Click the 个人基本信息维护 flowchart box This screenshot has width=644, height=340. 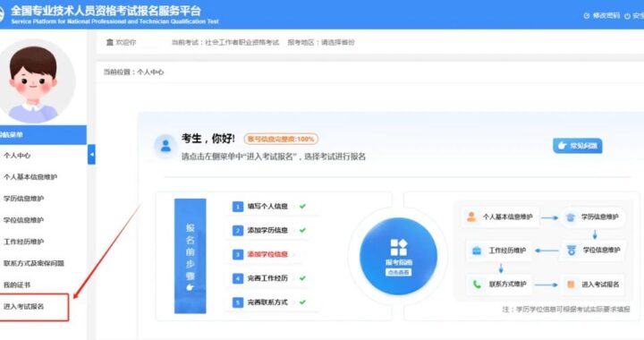point(500,217)
